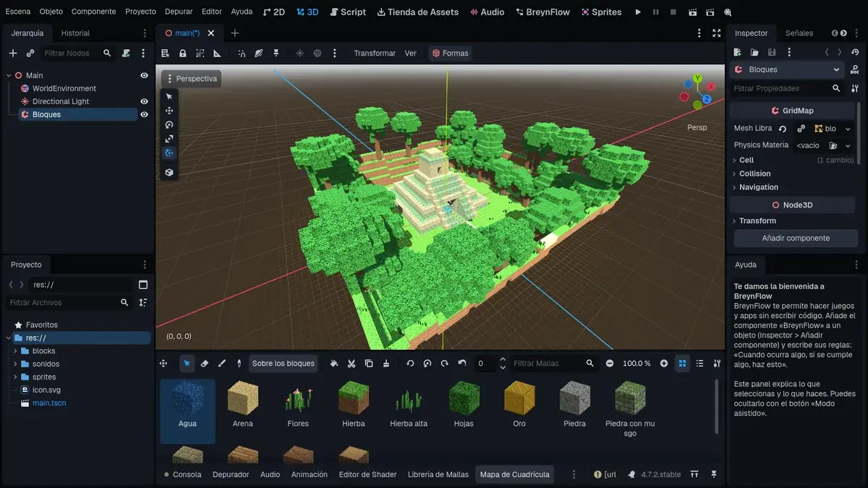Image resolution: width=868 pixels, height=488 pixels.
Task: Activate the Scale mode tool in the viewport
Action: pyautogui.click(x=169, y=139)
